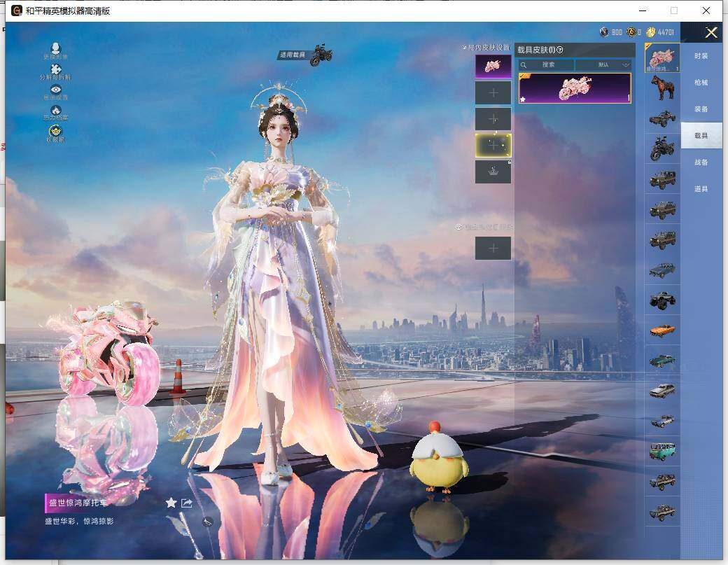Select the brown horse vehicle
Image resolution: width=728 pixels, height=565 pixels.
coord(662,88)
